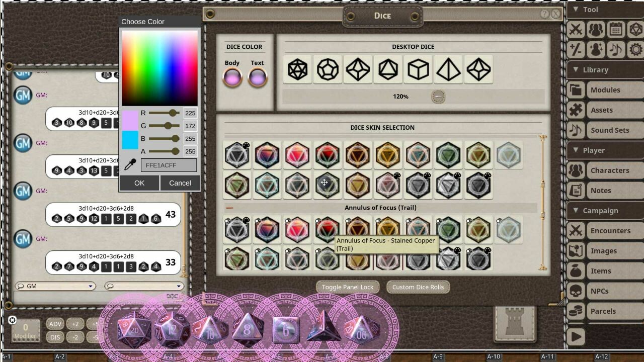
Task: Confirm color choice with OK
Action: tap(139, 183)
